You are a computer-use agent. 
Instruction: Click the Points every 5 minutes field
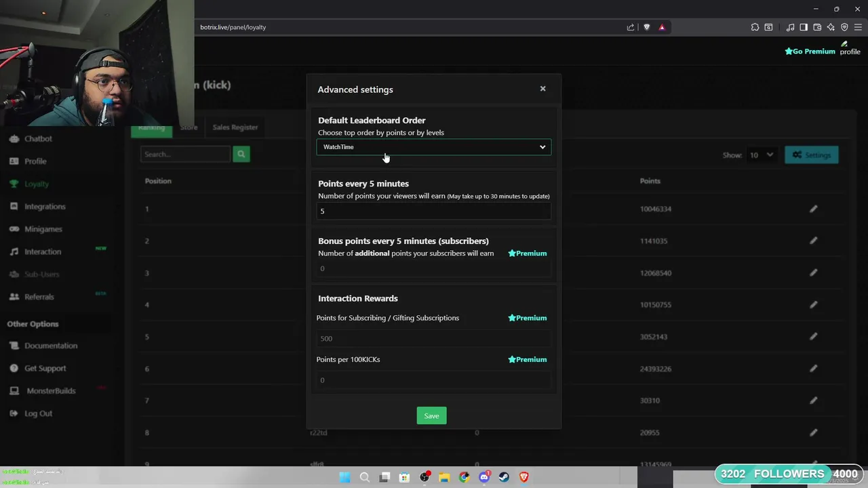tap(433, 211)
